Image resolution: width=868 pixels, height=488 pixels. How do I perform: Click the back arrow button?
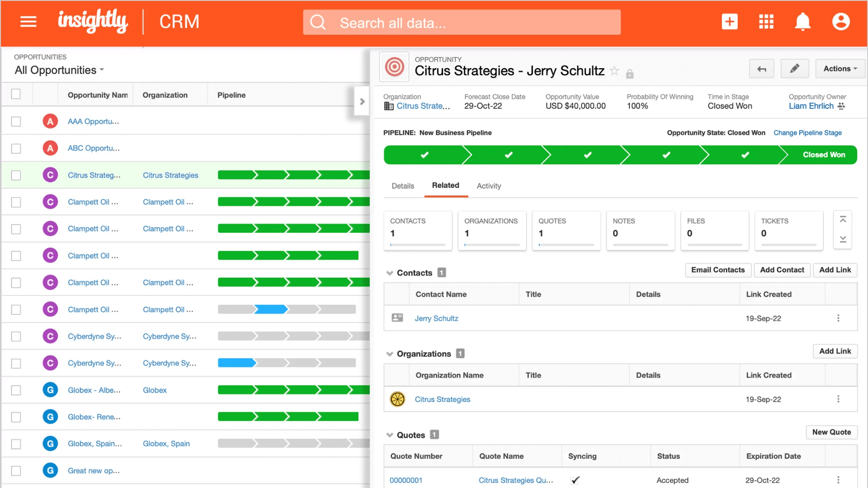[x=762, y=69]
